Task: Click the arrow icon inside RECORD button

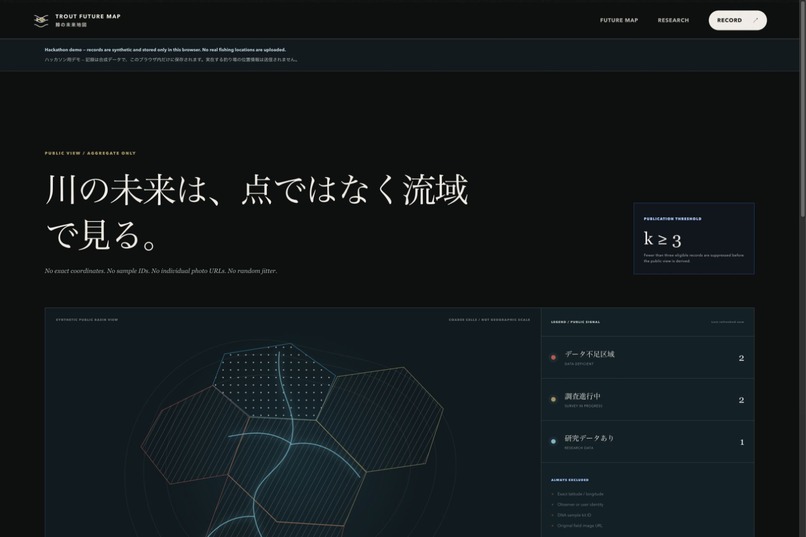Action: [755, 21]
